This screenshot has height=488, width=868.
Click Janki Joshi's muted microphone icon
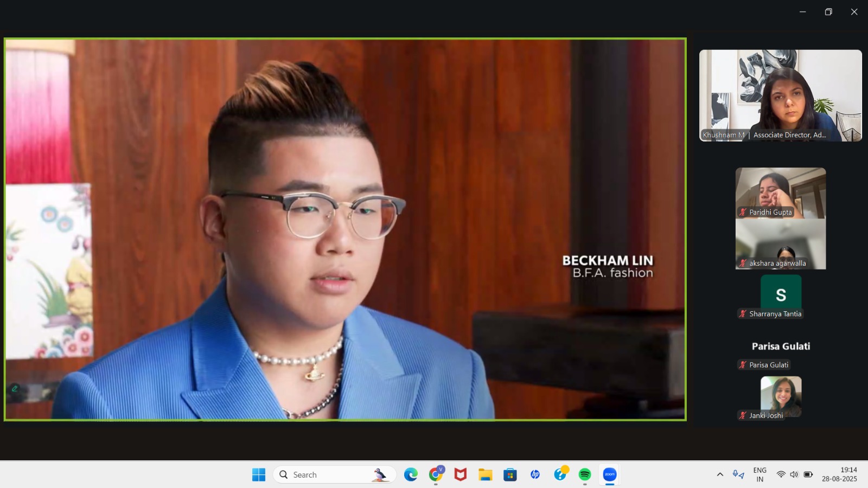[x=743, y=415]
